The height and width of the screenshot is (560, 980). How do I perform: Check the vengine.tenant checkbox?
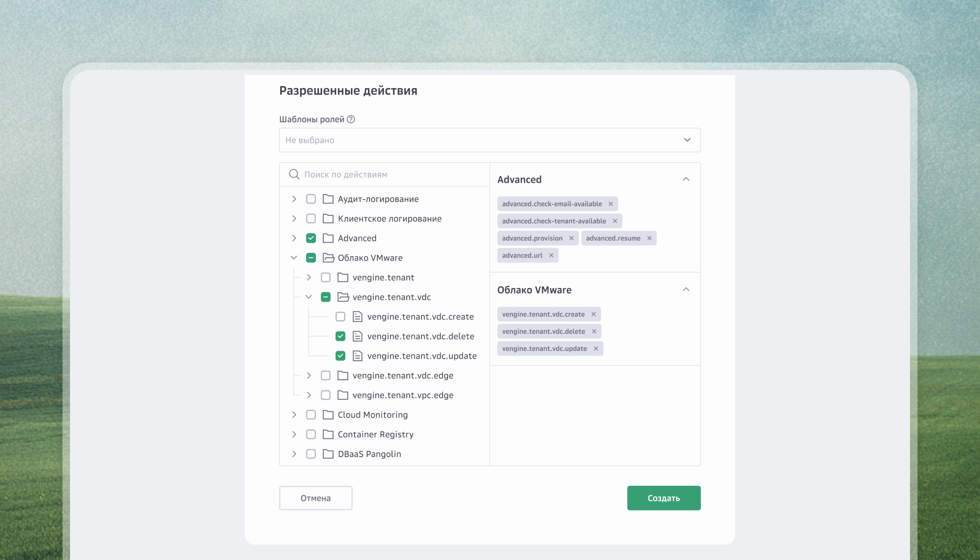pyautogui.click(x=326, y=277)
